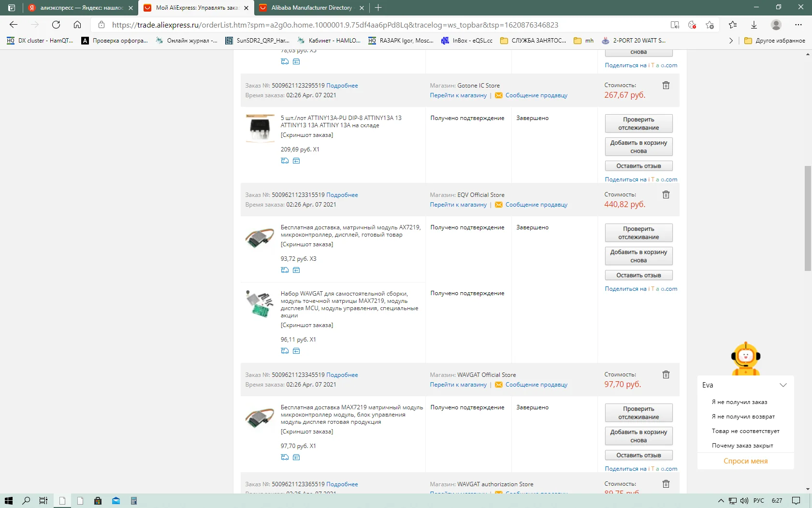
Task: Open the browser profile avatar
Action: pos(776,25)
